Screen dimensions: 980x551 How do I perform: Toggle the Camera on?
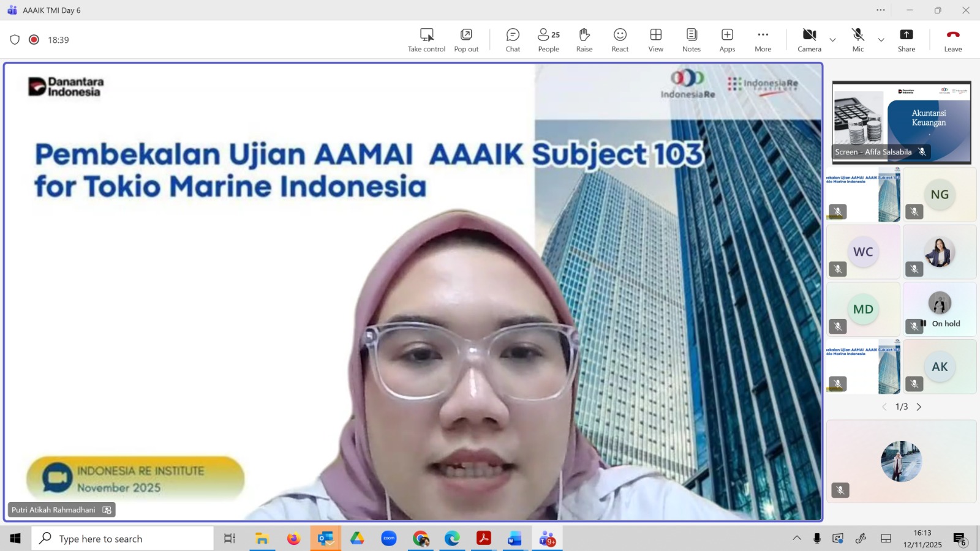[x=809, y=40]
